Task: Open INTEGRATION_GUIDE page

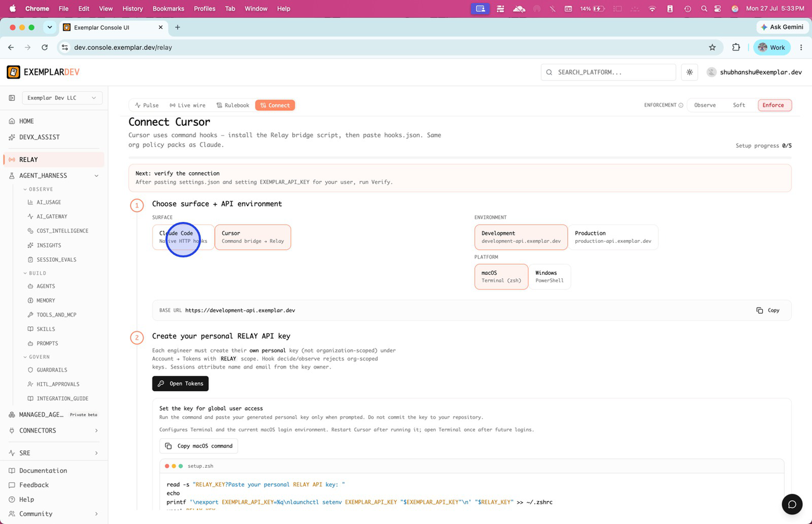Action: pos(63,399)
